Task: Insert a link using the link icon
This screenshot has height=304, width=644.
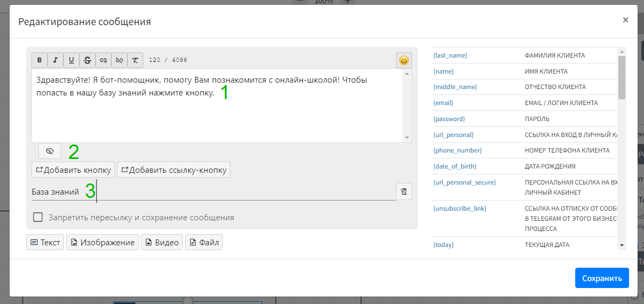Action: [x=103, y=60]
